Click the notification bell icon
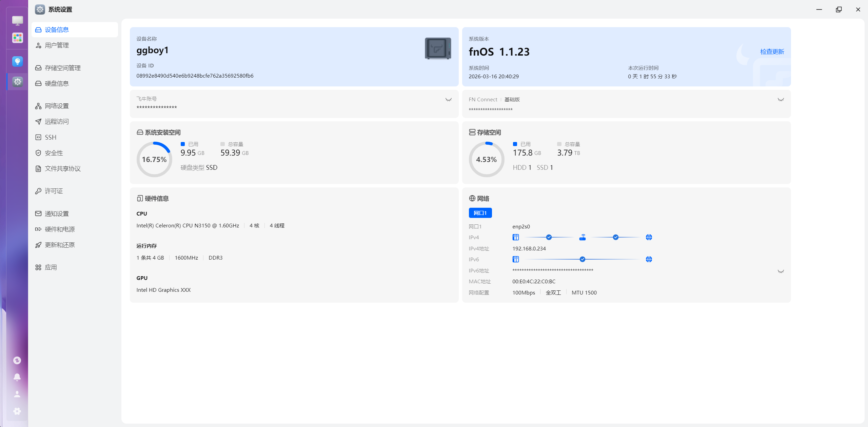 (17, 377)
